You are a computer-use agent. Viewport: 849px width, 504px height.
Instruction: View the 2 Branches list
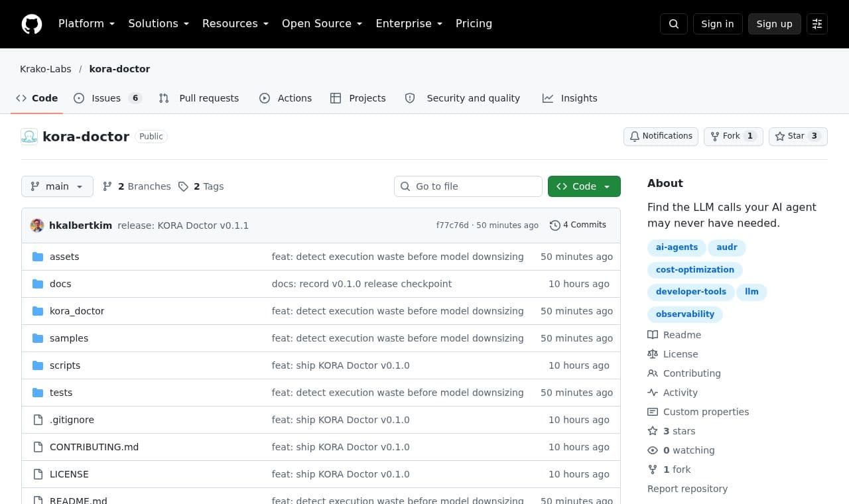137,186
